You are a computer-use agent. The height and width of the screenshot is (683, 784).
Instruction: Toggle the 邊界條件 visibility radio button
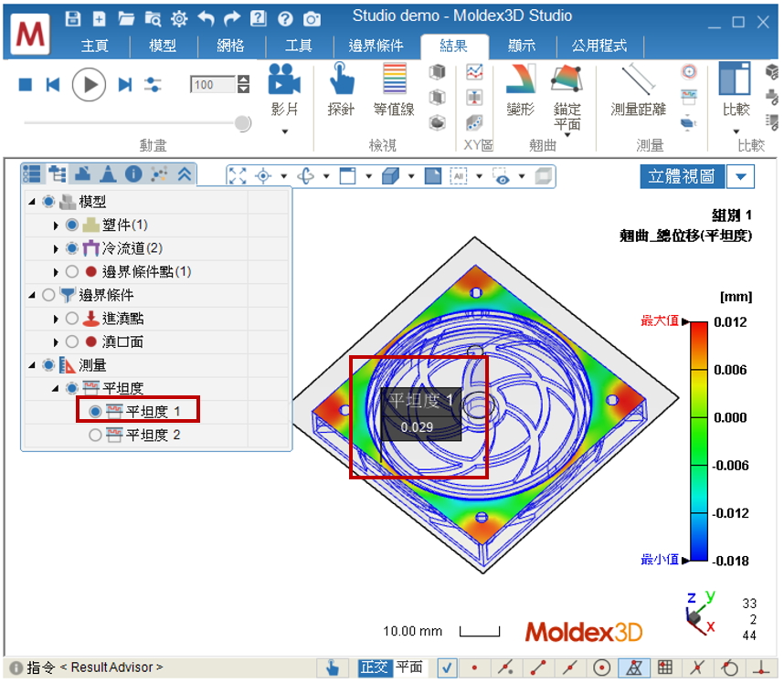pos(49,295)
